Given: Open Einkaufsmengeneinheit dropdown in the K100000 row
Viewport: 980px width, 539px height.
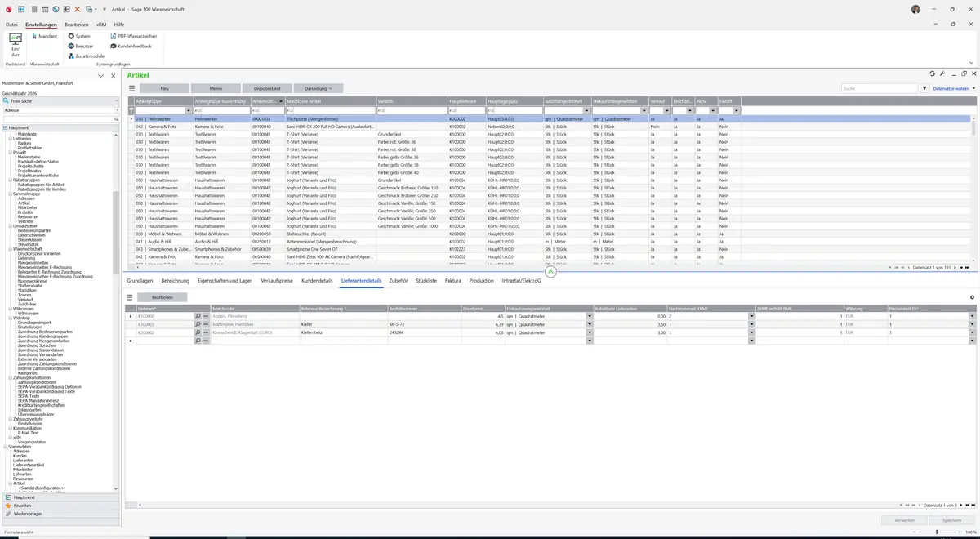Looking at the screenshot, I should [590, 316].
